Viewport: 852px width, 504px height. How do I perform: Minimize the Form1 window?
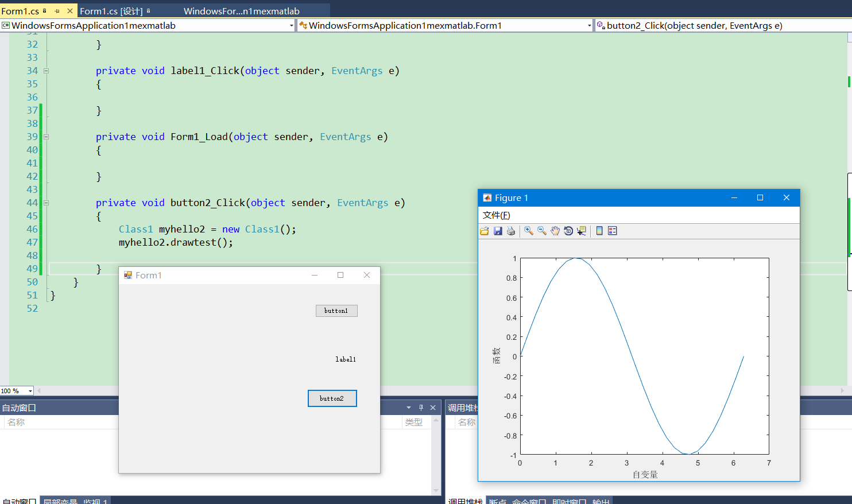(315, 275)
